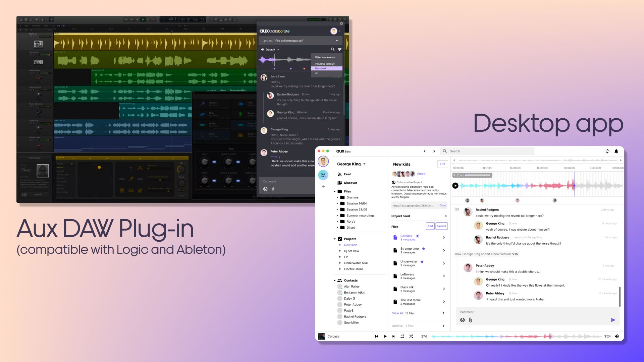Toggle the star on Underwater file
This screenshot has height=362, width=644.
[x=422, y=261]
